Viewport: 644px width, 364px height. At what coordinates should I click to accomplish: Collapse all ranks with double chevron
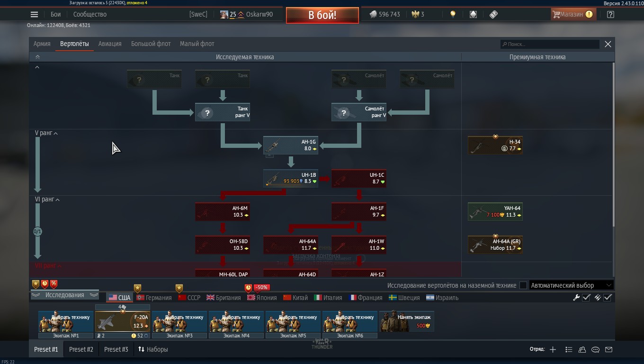37,57
